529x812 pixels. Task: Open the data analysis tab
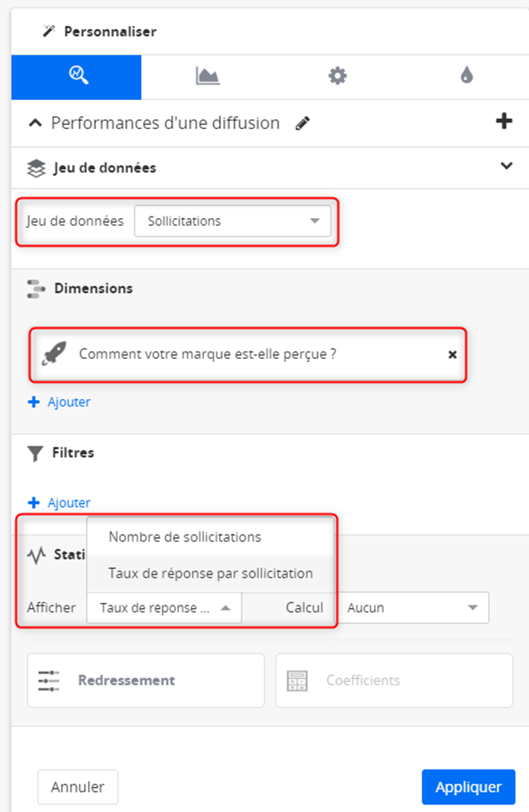click(77, 77)
